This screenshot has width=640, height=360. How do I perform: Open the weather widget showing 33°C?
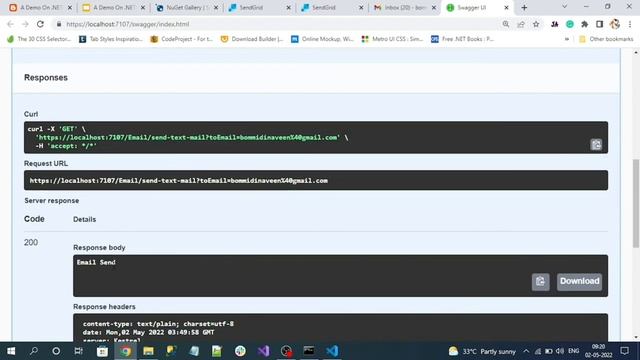point(482,351)
